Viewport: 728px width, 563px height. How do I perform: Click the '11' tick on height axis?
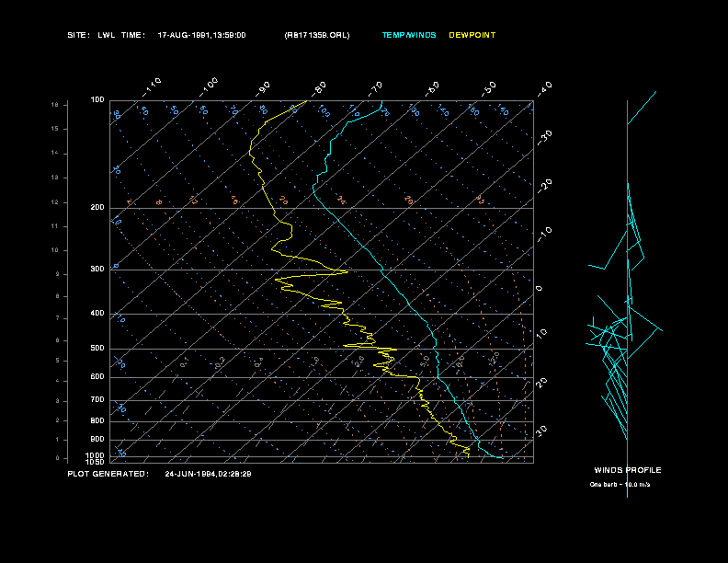[x=55, y=226]
